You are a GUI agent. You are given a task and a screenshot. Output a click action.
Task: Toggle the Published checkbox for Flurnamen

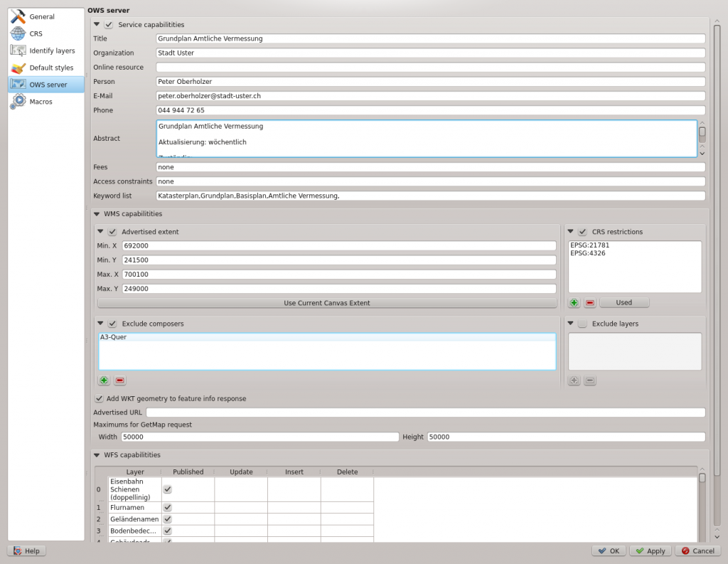pyautogui.click(x=167, y=507)
